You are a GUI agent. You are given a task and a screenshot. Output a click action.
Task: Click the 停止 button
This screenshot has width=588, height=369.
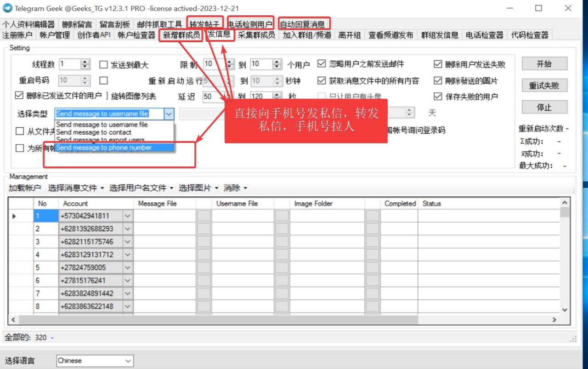(544, 107)
